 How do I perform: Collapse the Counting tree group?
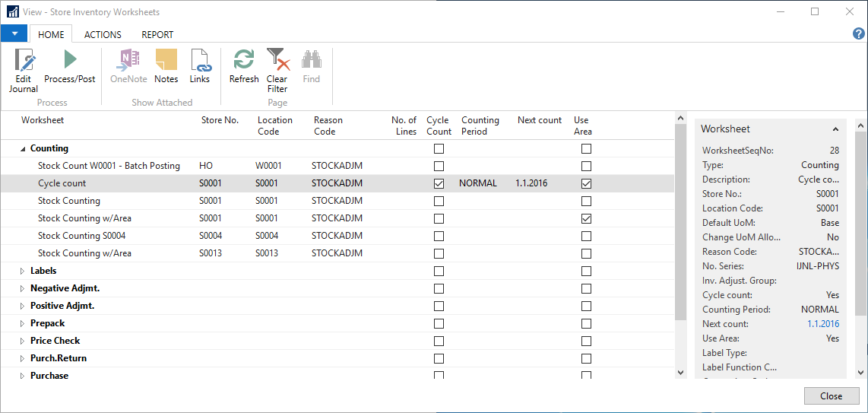[x=22, y=149]
